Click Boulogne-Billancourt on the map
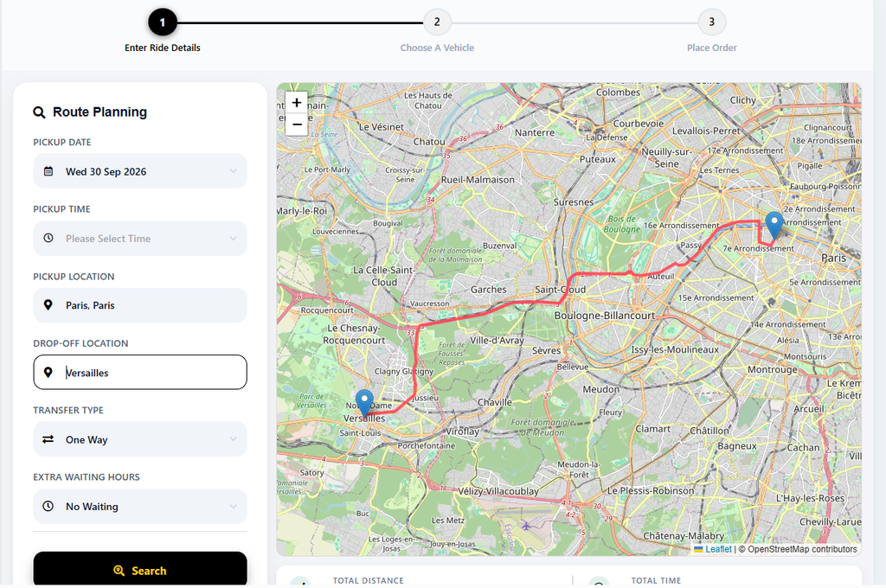Screen dimensions: 886x588 pyautogui.click(x=605, y=316)
